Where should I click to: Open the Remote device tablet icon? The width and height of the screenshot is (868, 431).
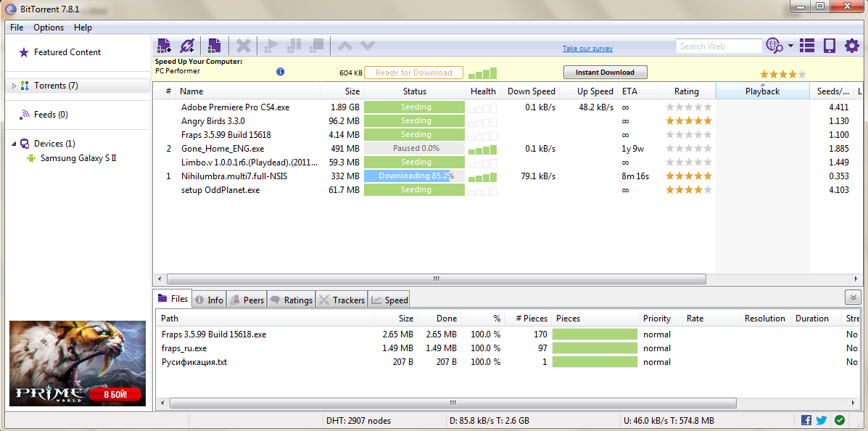[x=830, y=46]
